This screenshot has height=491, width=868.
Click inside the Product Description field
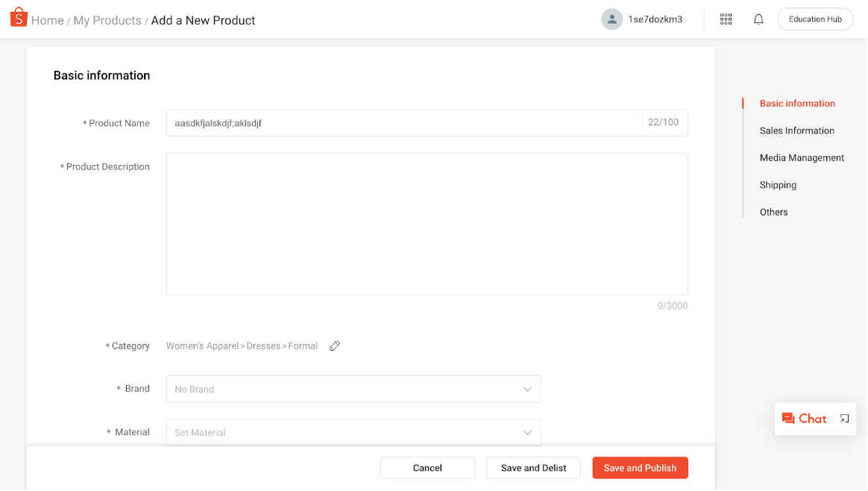(427, 224)
